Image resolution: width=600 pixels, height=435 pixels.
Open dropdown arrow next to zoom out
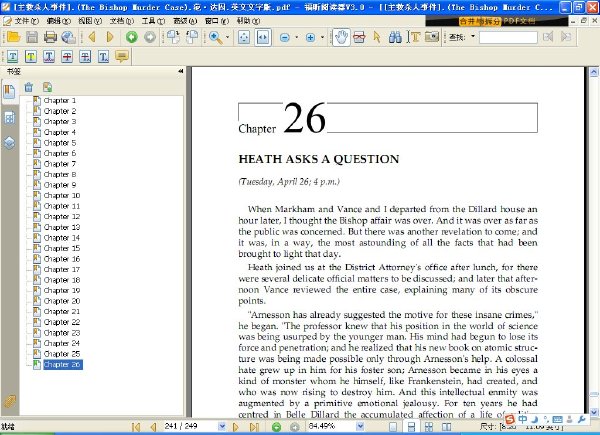tap(297, 37)
